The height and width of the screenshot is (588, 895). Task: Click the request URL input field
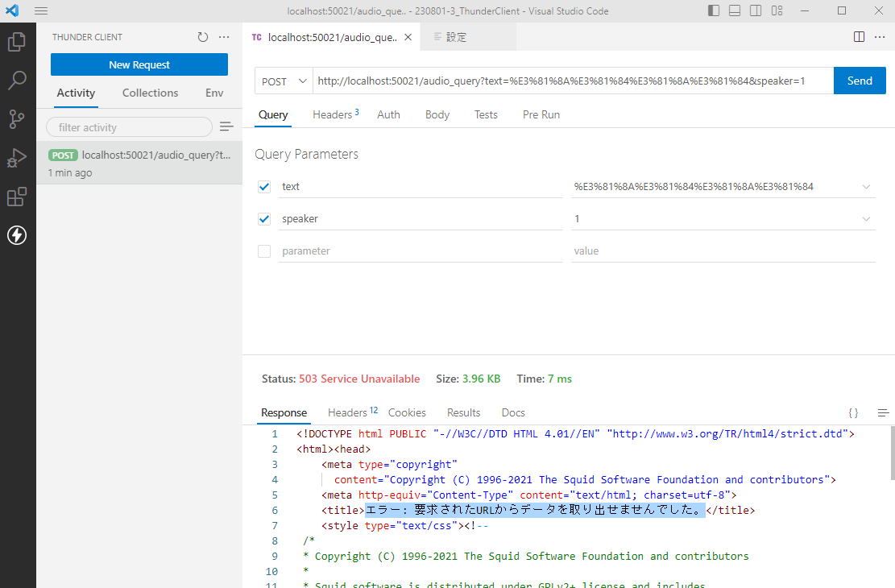573,81
